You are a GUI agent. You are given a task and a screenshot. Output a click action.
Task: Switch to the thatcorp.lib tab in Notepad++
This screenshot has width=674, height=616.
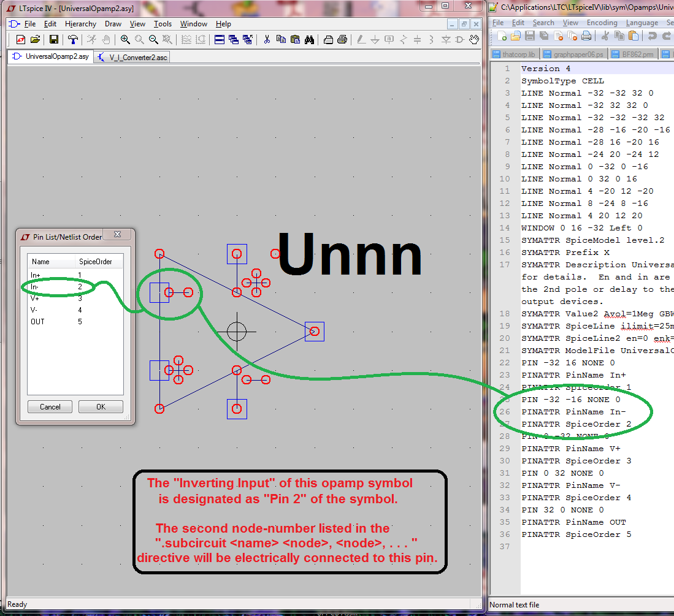pos(514,54)
